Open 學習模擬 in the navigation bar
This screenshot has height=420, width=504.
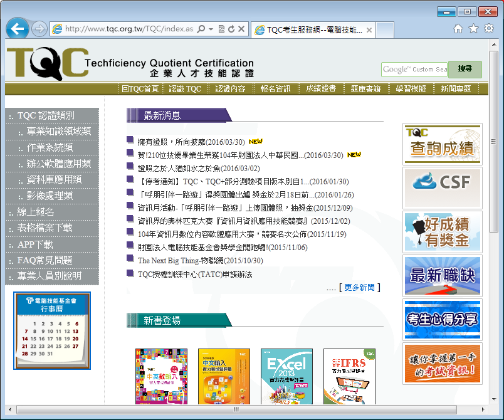point(411,88)
